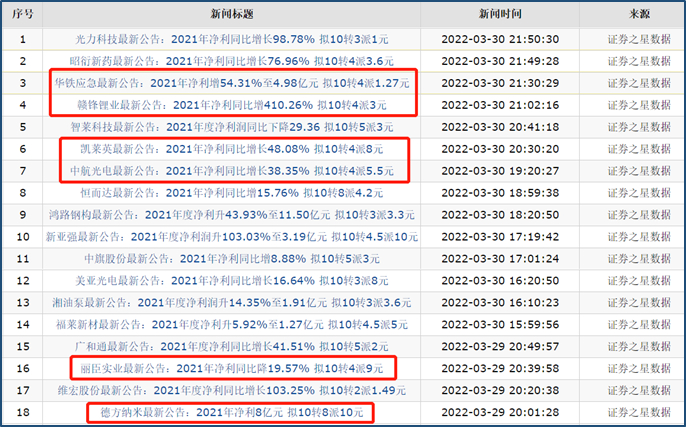This screenshot has width=686, height=427.
Task: Click serial number 8 cell
Action: [23, 193]
